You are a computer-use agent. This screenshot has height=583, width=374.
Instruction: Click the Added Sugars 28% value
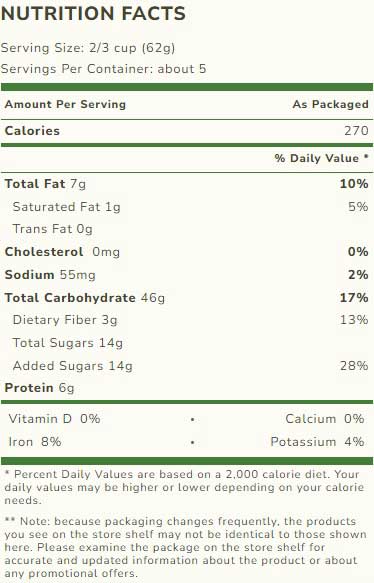(354, 366)
